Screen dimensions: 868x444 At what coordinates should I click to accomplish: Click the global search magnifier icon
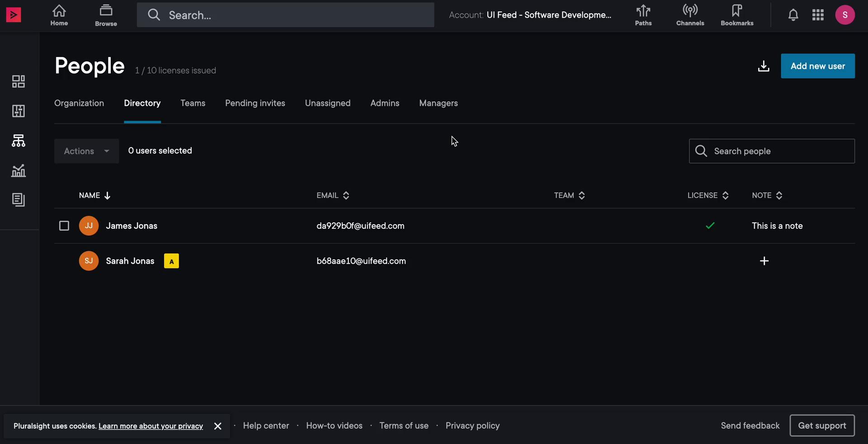tap(154, 15)
